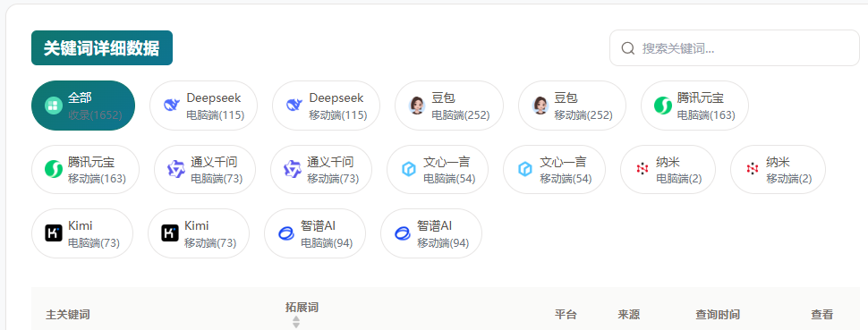Click the green grid icon in 全部
Image resolution: width=868 pixels, height=330 pixels.
[54, 106]
